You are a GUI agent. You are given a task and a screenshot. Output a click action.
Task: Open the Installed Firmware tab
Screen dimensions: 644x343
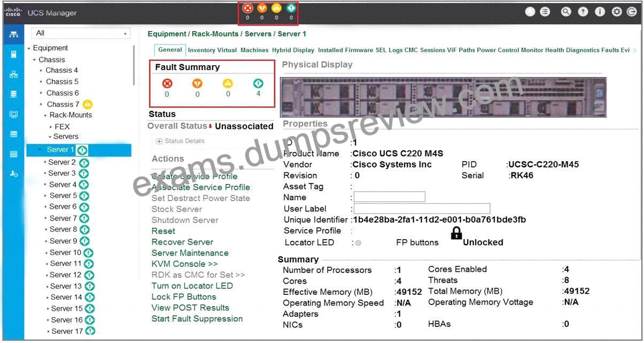[x=345, y=50]
